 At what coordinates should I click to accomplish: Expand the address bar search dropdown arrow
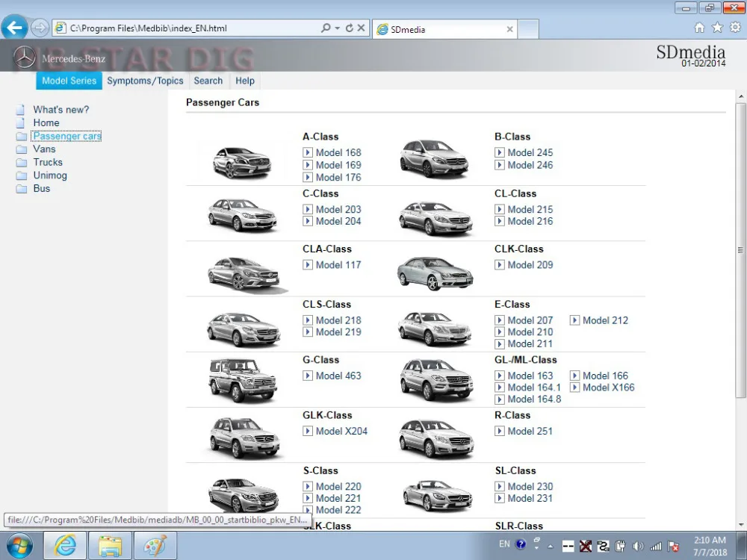[x=338, y=28]
